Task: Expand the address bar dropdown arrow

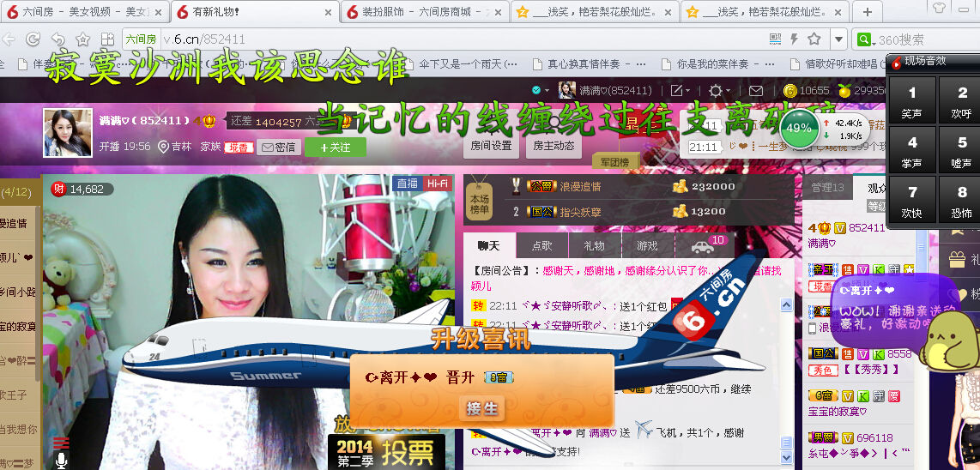Action: pos(838,39)
